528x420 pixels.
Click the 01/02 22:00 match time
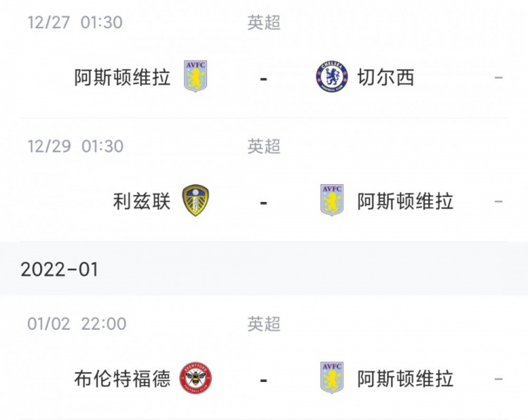pos(77,324)
